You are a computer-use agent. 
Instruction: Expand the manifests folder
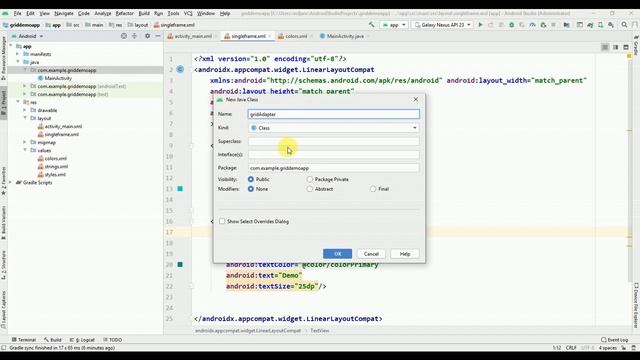tap(18, 54)
